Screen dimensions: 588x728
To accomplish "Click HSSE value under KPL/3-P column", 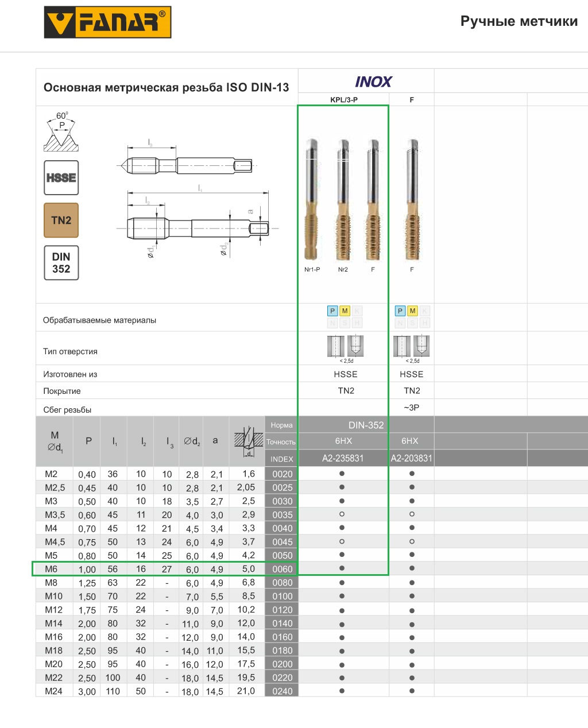I will 346,374.
